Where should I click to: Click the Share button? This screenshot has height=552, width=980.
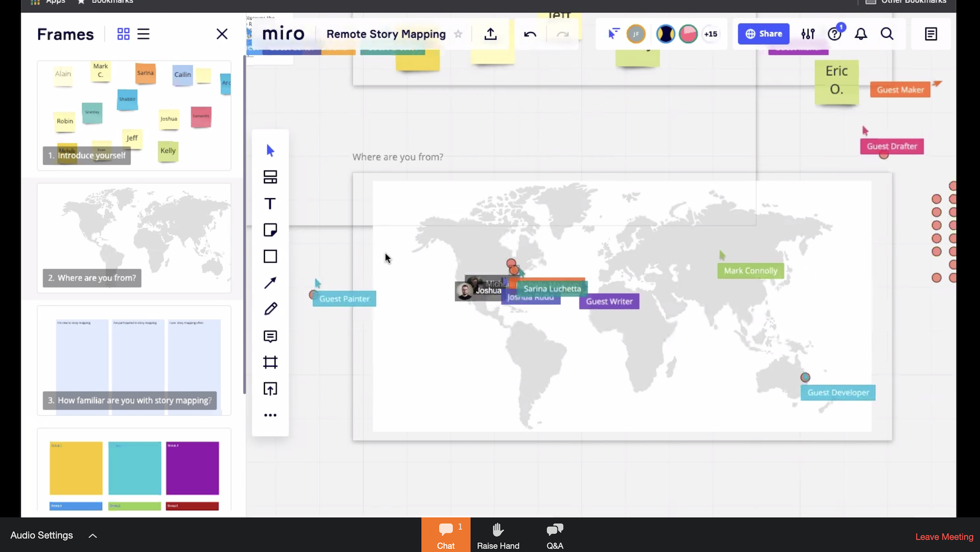point(764,34)
